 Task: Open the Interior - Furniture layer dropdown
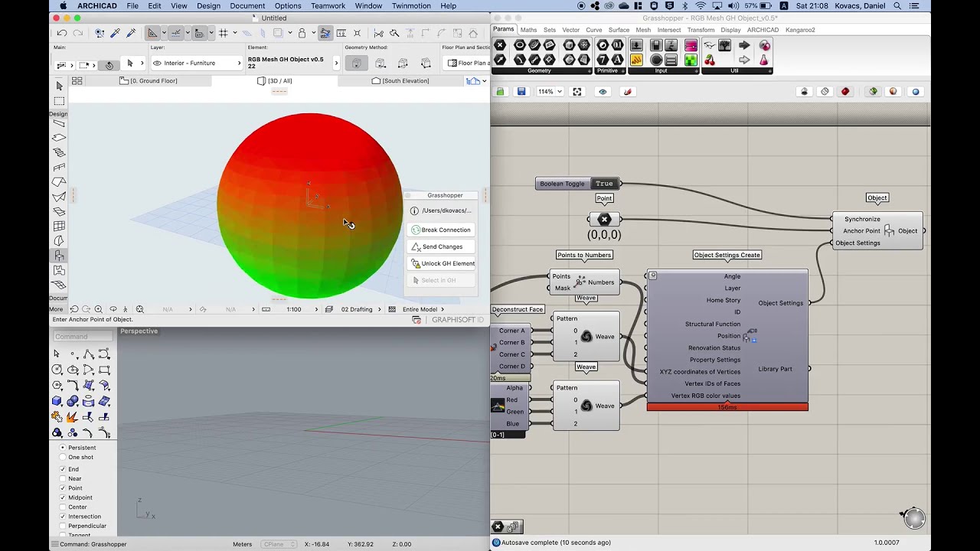coord(196,64)
